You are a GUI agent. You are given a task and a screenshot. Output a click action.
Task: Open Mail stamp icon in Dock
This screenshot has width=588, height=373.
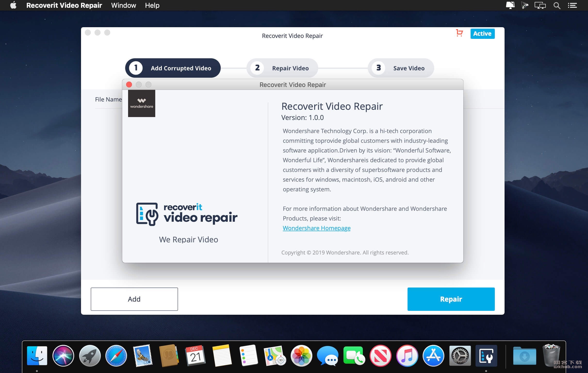tap(143, 356)
